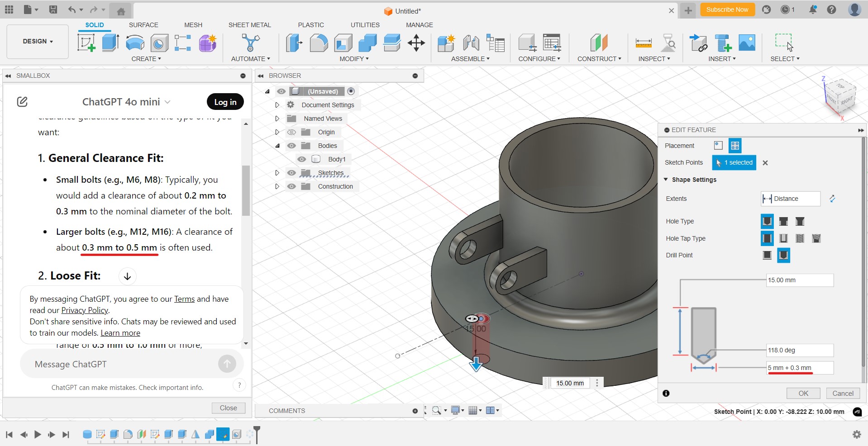Click the Move/Copy tool icon

[x=416, y=43]
